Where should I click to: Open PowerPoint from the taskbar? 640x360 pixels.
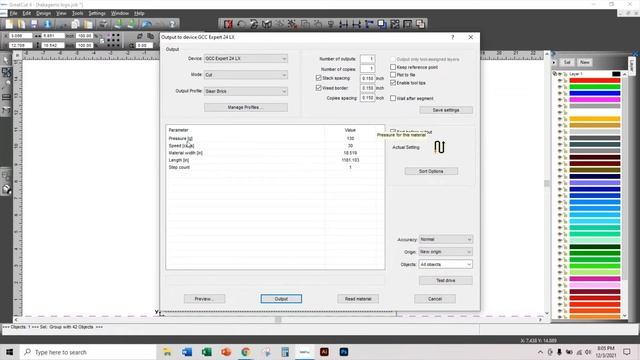[226, 352]
